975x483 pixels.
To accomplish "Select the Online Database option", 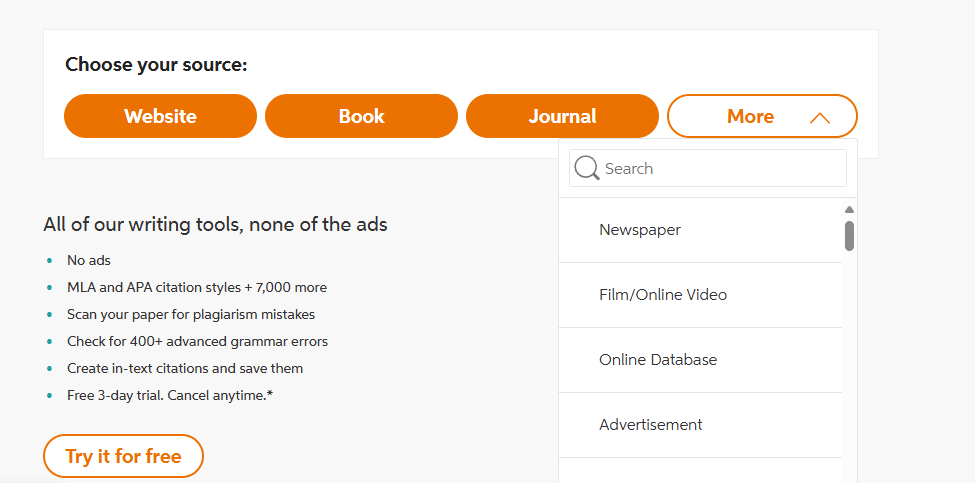I will (x=658, y=360).
